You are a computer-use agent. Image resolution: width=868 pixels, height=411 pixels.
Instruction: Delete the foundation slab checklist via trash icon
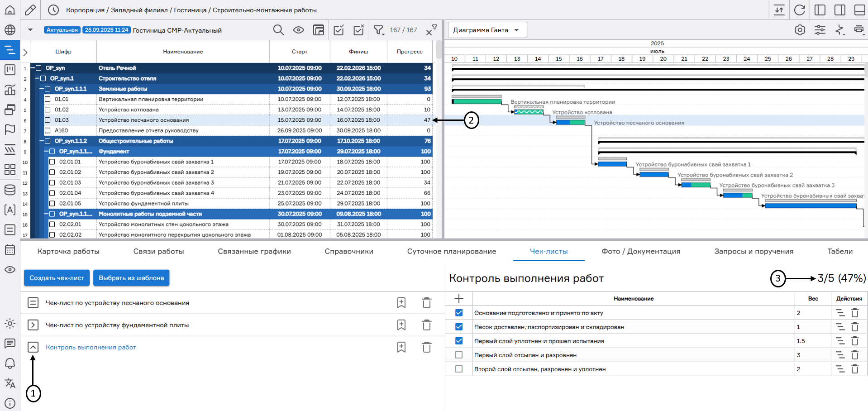[x=426, y=325]
